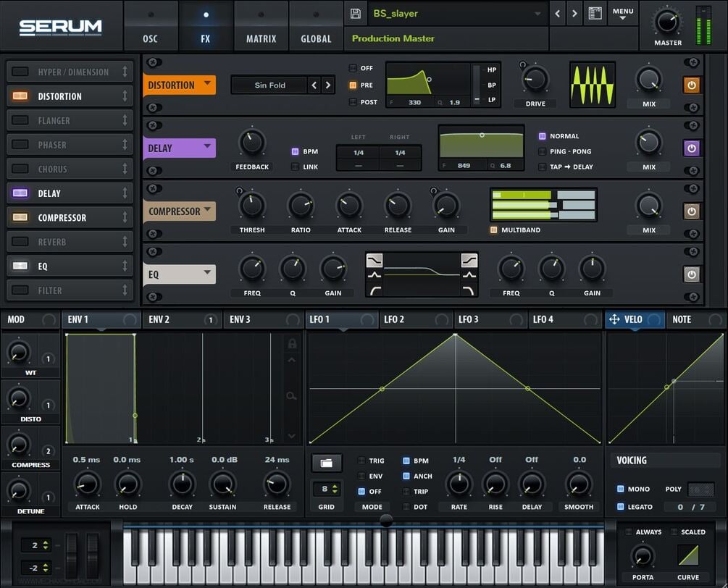Open the preset browser icon

coord(595,14)
